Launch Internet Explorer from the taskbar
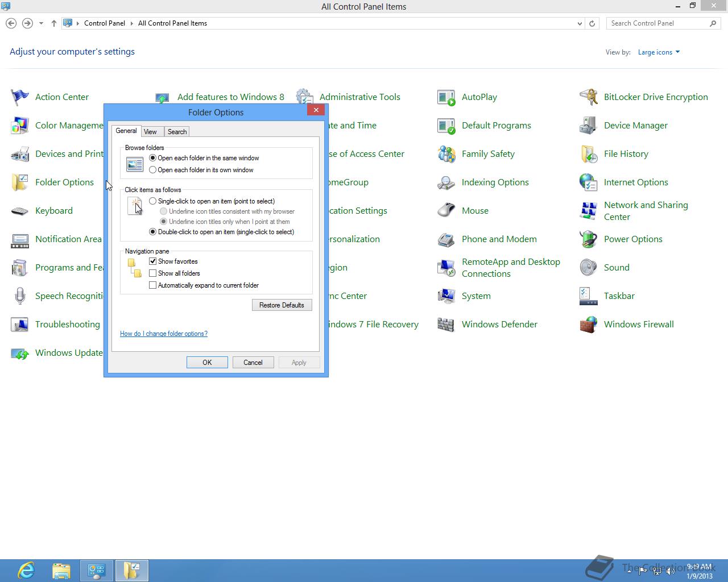The width and height of the screenshot is (728, 582). (26, 570)
